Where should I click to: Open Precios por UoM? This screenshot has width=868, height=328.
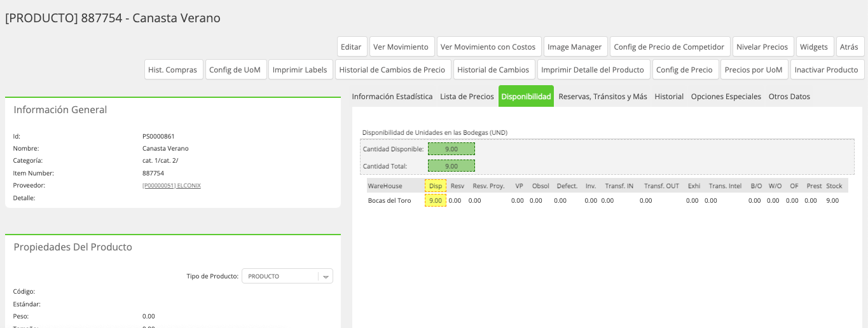(754, 69)
